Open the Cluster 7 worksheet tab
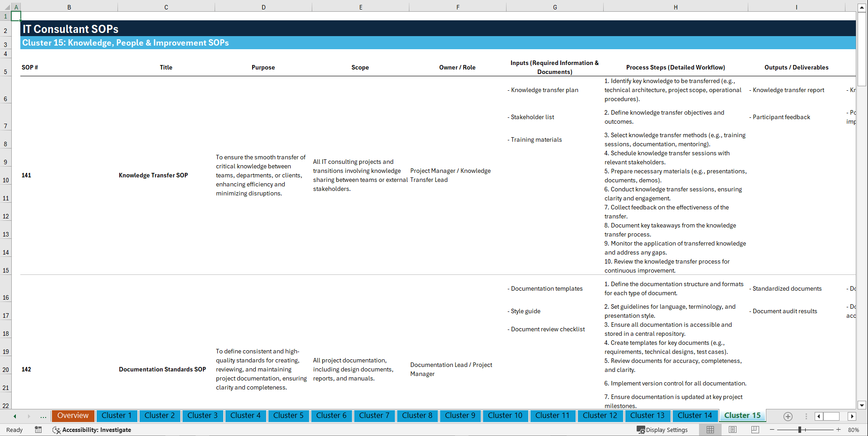868x436 pixels. pyautogui.click(x=374, y=415)
